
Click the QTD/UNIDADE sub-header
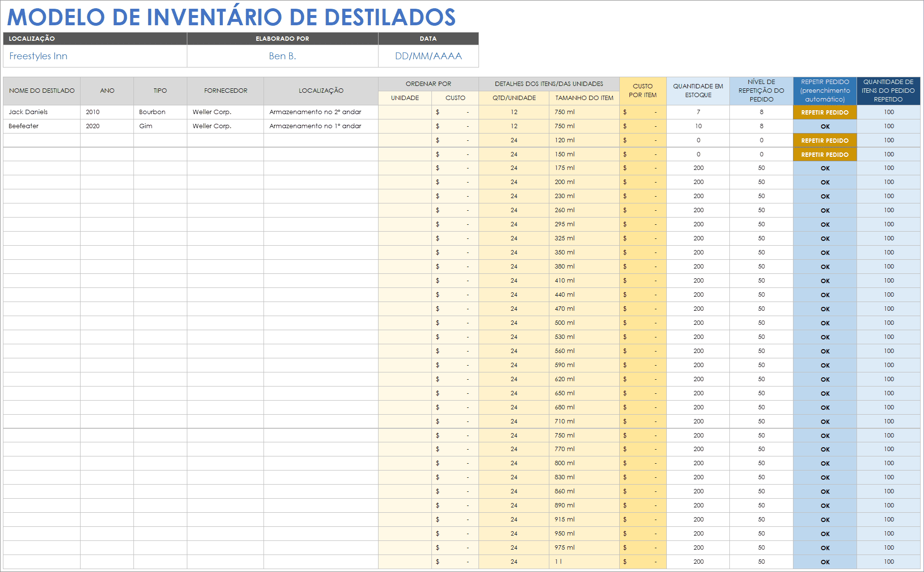514,98
